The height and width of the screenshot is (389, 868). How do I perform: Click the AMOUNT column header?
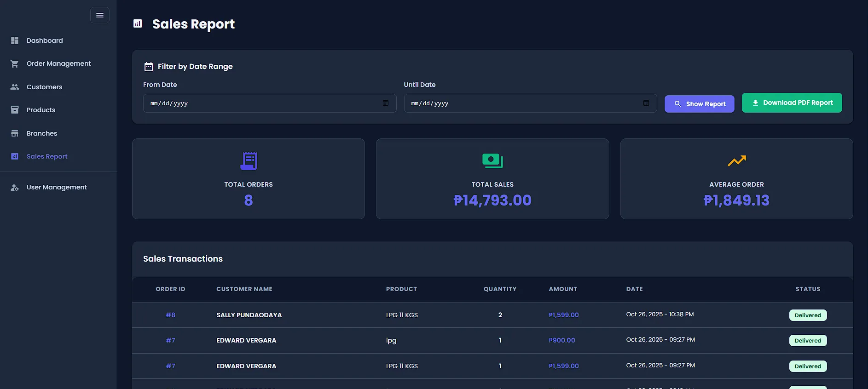[563, 289]
